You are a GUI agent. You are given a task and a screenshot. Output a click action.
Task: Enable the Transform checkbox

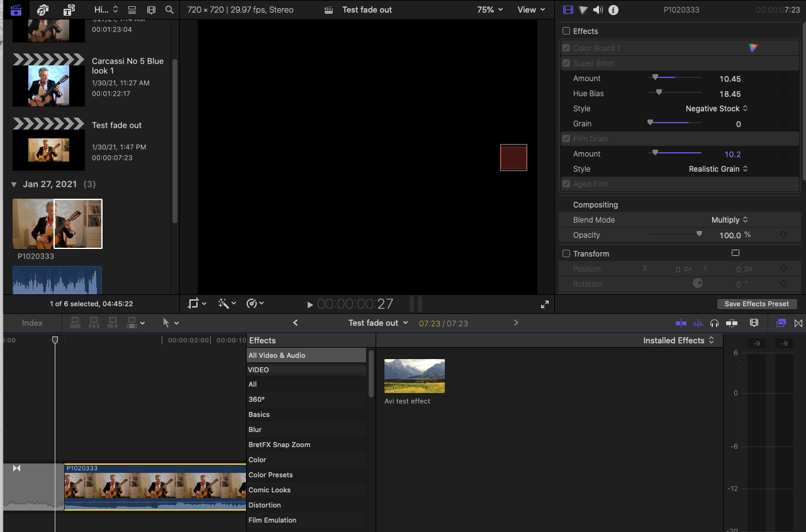click(566, 253)
